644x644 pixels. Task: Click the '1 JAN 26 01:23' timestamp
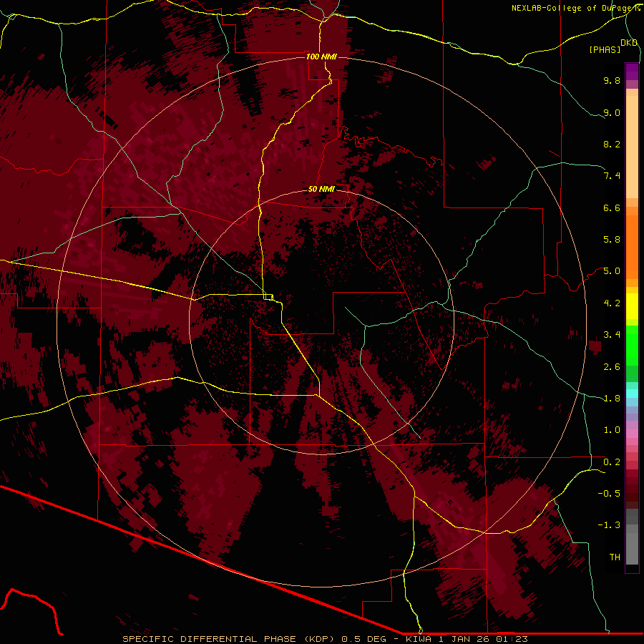(484, 639)
